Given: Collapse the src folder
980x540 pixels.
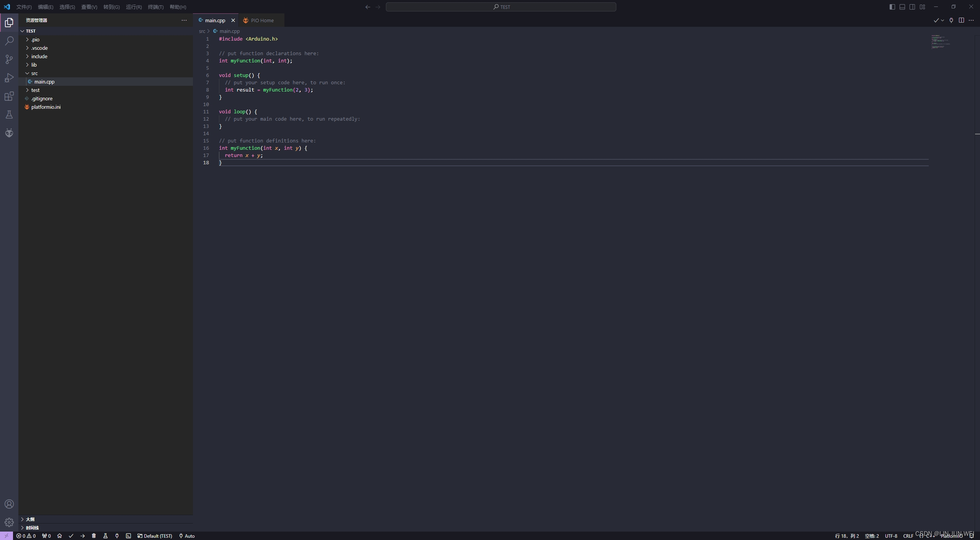Looking at the screenshot, I should coord(34,73).
